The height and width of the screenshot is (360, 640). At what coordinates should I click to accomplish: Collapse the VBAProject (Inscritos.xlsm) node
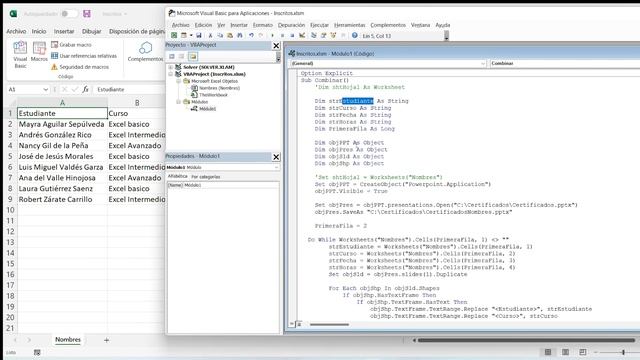pos(171,74)
